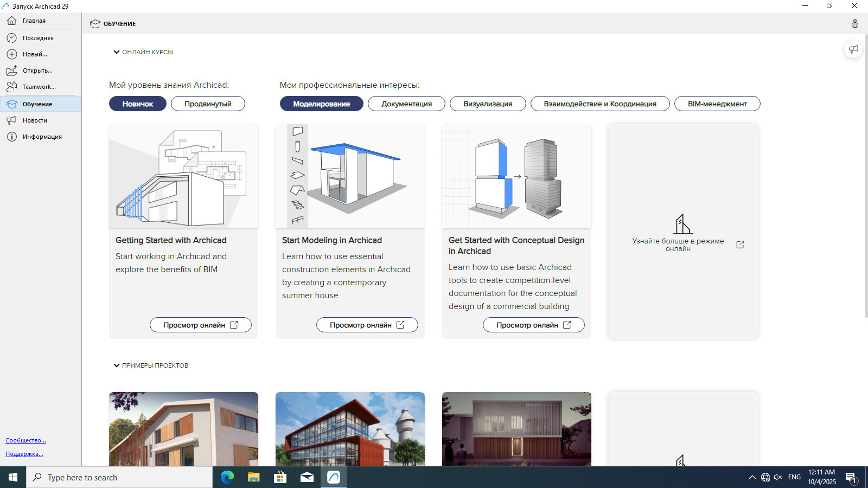Image resolution: width=868 pixels, height=488 pixels.
Task: Open the Сообщество... community link
Action: 25,440
